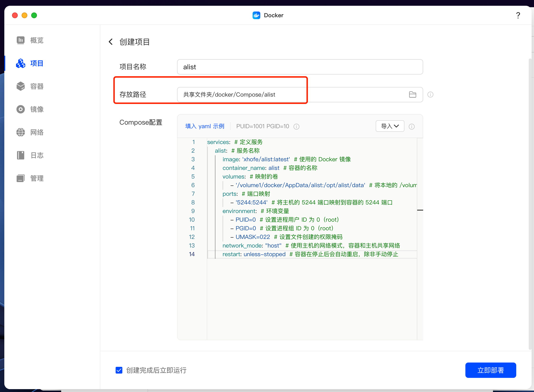The width and height of the screenshot is (534, 392).
Task: Click the 项目 blue cubes icon
Action: [x=21, y=63]
